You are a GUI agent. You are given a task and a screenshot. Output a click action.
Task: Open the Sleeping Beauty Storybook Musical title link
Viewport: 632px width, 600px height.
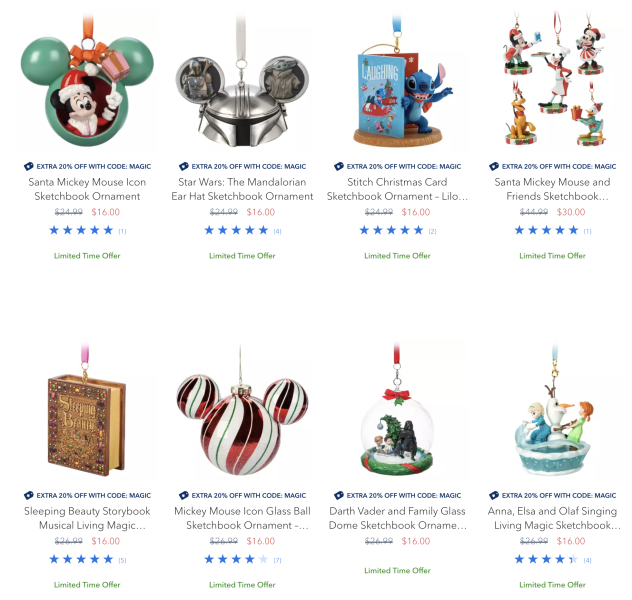click(87, 518)
